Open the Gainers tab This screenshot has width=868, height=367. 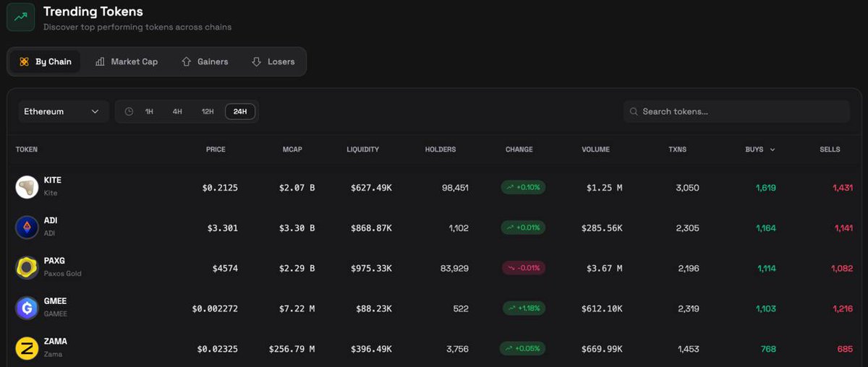click(205, 62)
